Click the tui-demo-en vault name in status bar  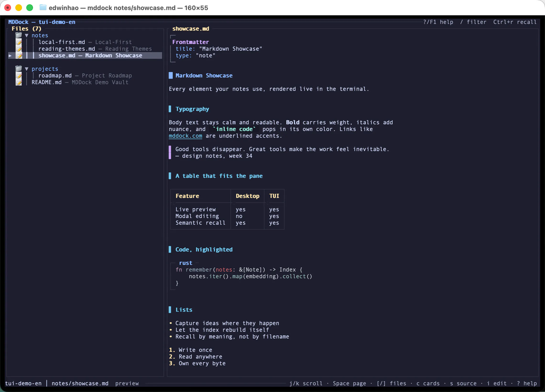click(x=23, y=383)
